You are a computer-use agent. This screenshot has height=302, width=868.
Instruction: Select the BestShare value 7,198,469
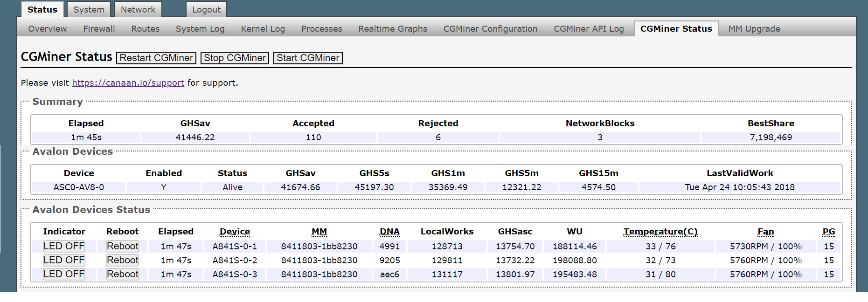click(x=771, y=137)
